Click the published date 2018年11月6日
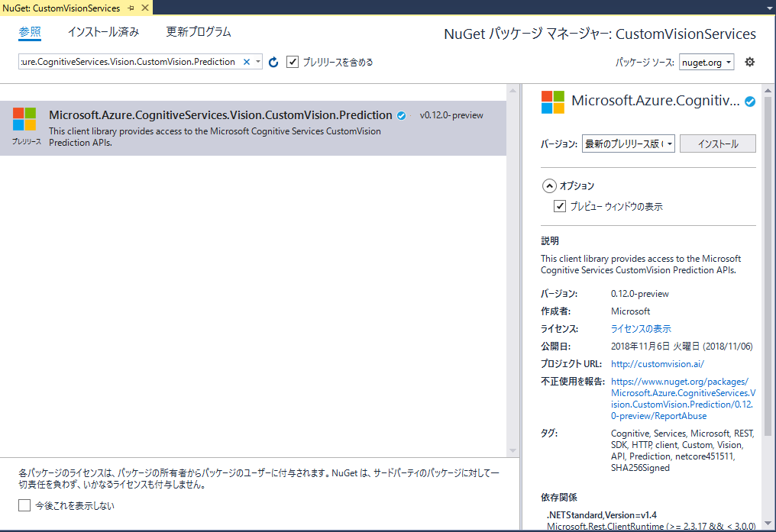 pos(681,346)
